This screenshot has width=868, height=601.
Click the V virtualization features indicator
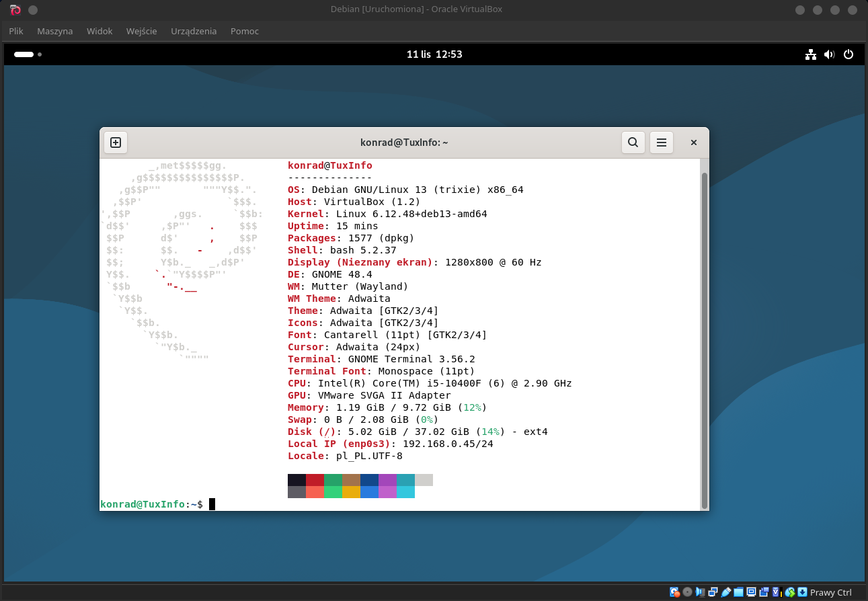777,592
